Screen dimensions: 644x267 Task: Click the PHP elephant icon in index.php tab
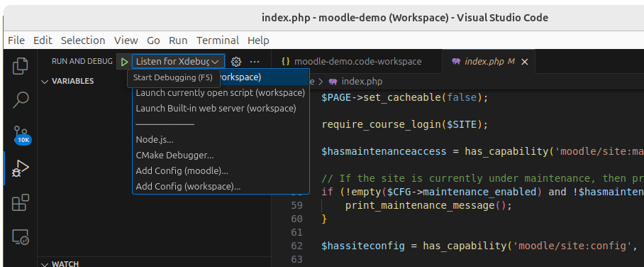(456, 61)
